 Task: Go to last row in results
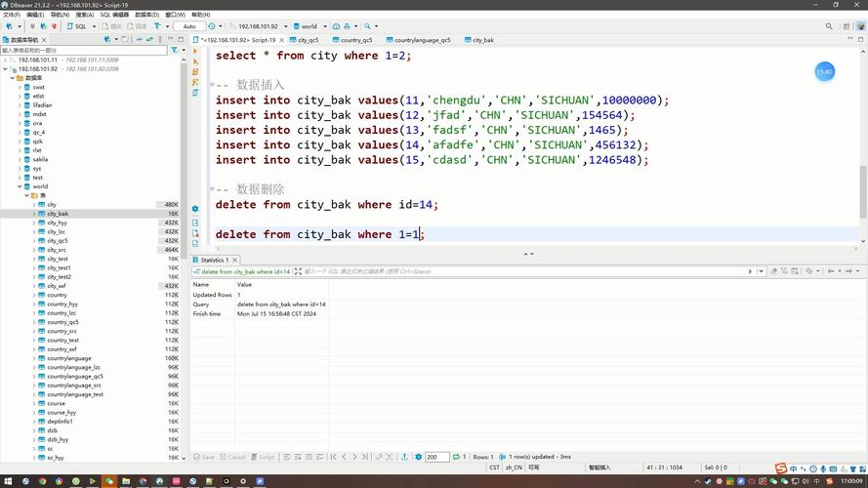(365, 457)
